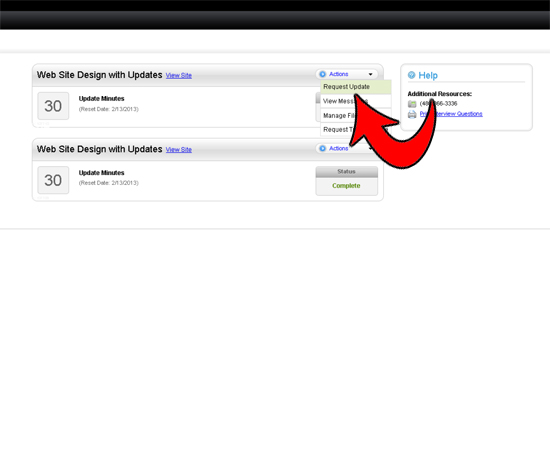The image size is (550, 450).
Task: Click the Help heading text
Action: (x=428, y=75)
